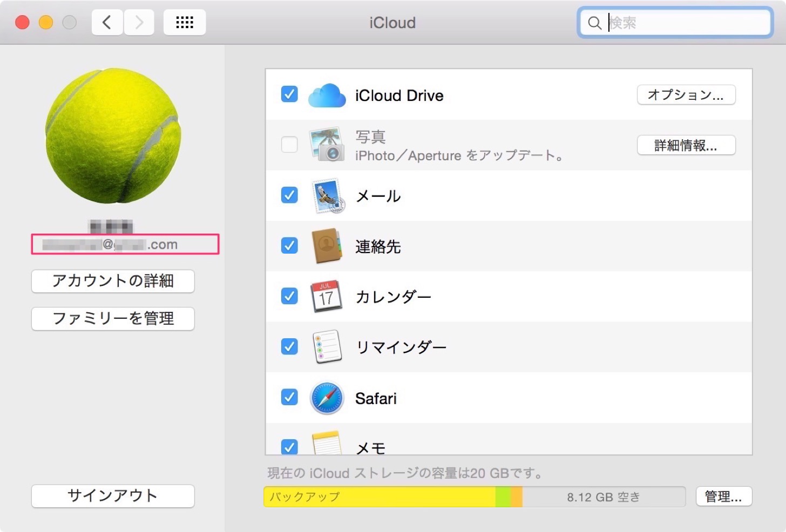Viewport: 786px width, 532px height.
Task: Click the orange storage bar segment
Action: click(x=517, y=497)
